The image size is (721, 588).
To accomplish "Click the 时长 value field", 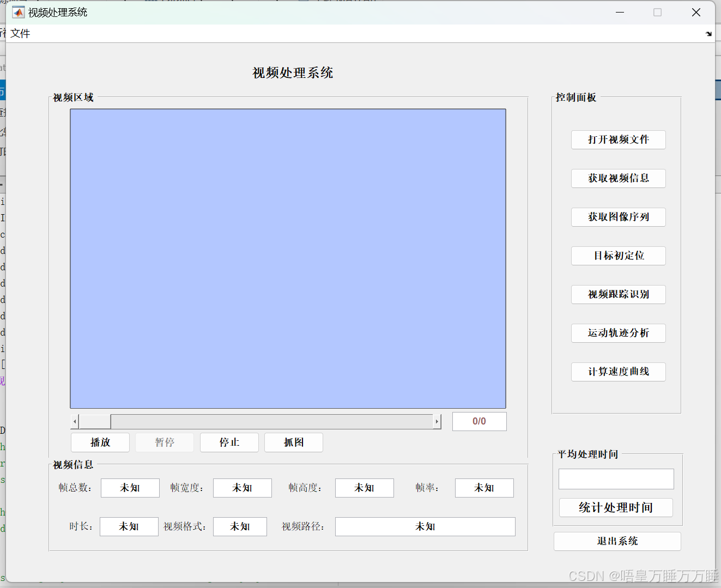I will 129,526.
